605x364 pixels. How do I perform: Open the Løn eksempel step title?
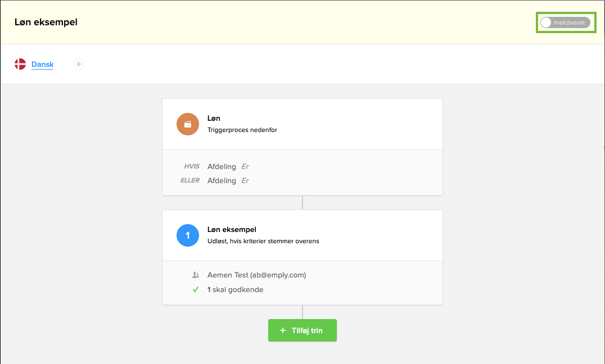pos(232,230)
